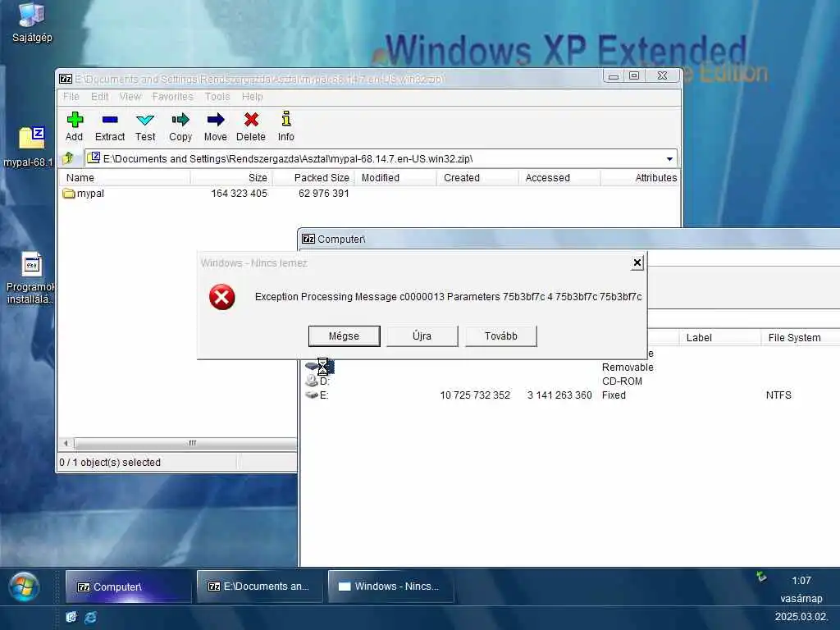
Task: Sort by the Modified column header
Action: point(395,178)
